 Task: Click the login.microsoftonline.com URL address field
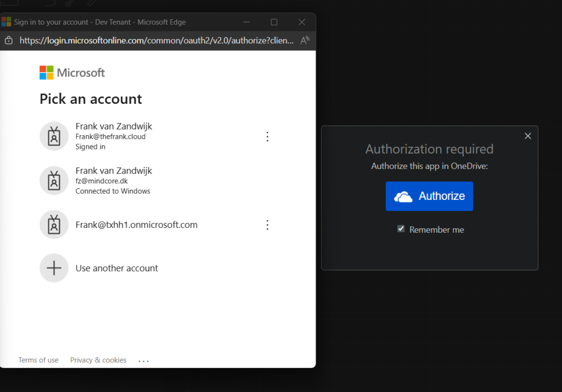click(x=156, y=41)
